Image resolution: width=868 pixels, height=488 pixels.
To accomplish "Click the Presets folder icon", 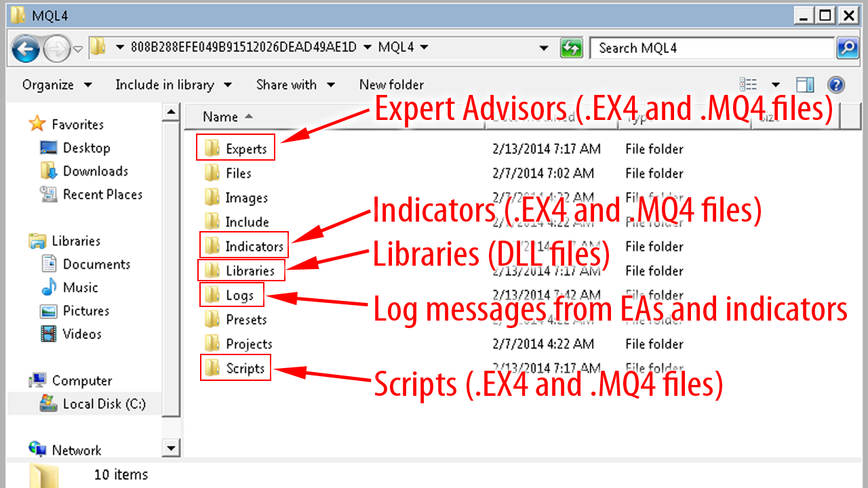I will pyautogui.click(x=212, y=319).
